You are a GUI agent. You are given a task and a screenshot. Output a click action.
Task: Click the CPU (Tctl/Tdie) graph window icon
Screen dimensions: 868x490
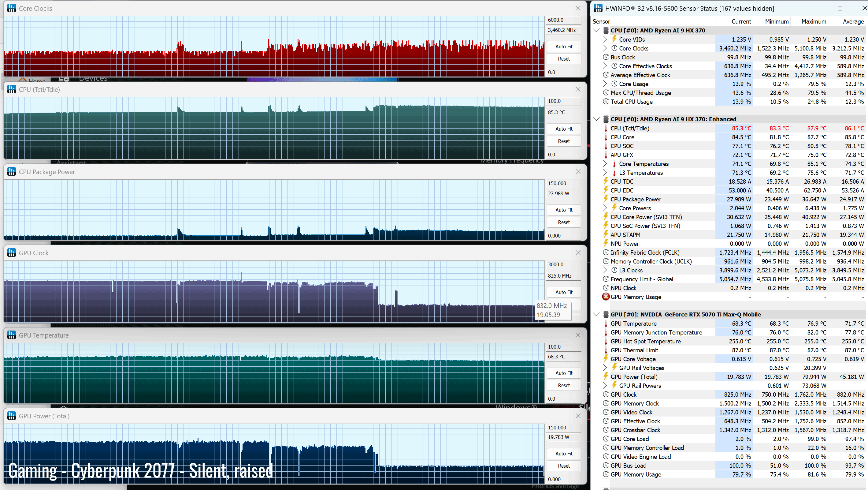tap(11, 89)
